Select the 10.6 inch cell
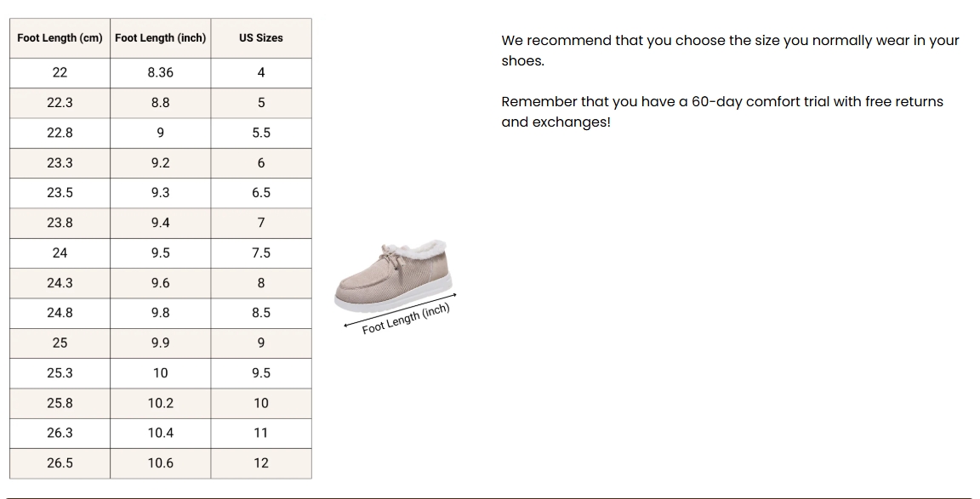This screenshot has width=980, height=499. coord(161,463)
